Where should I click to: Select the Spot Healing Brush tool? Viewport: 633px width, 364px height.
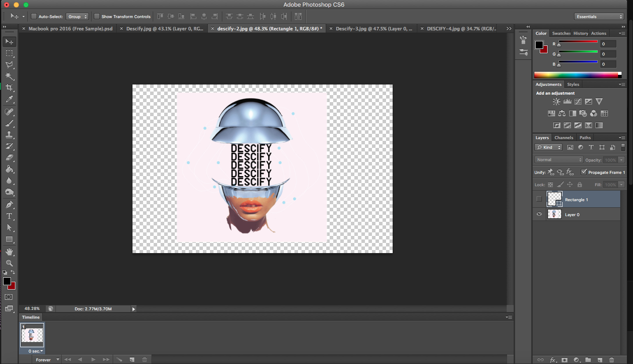[x=9, y=112]
